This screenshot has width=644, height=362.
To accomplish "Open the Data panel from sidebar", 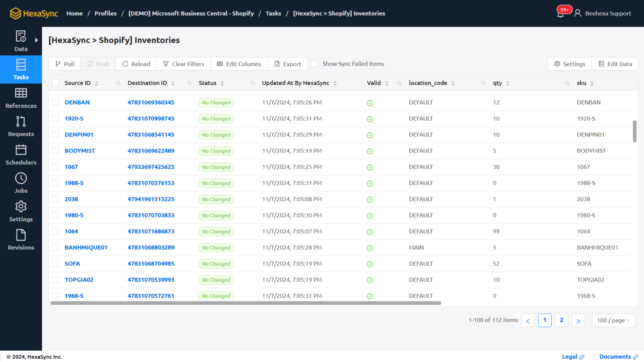I will [x=21, y=41].
